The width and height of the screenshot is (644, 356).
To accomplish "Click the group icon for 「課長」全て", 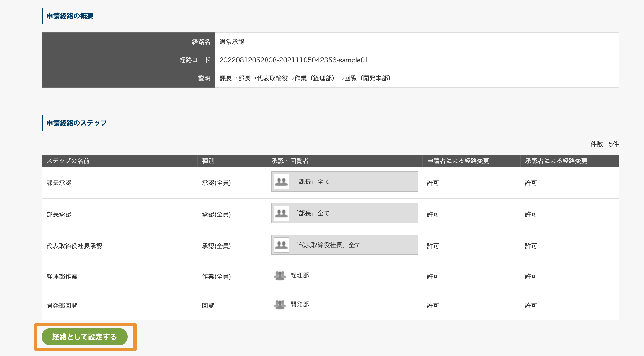I will pos(281,182).
